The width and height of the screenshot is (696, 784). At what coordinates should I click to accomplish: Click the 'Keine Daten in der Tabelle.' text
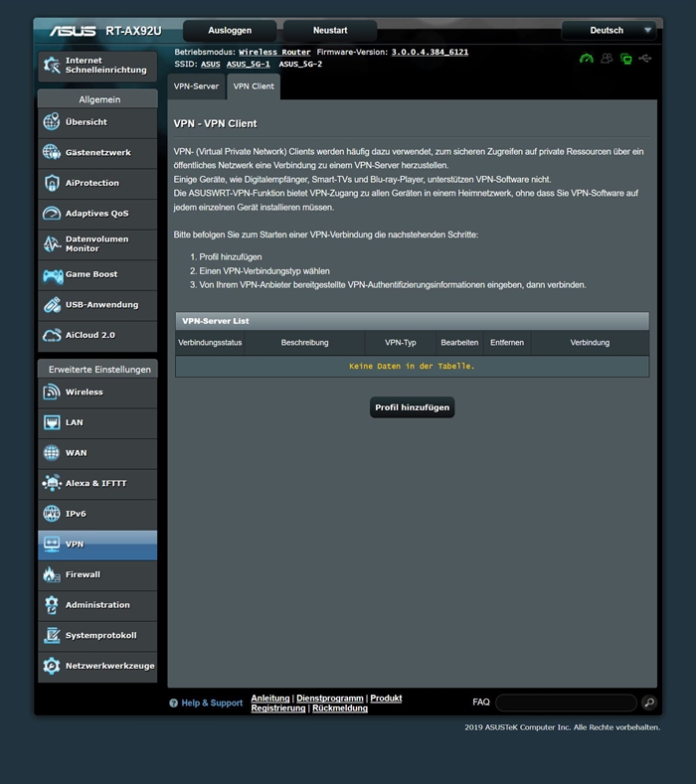(x=412, y=366)
